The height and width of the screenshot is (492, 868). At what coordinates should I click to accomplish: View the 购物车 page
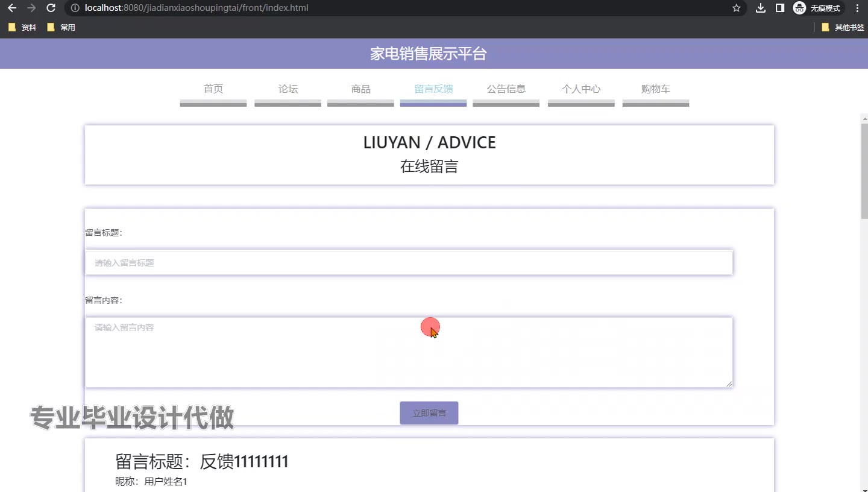(656, 89)
